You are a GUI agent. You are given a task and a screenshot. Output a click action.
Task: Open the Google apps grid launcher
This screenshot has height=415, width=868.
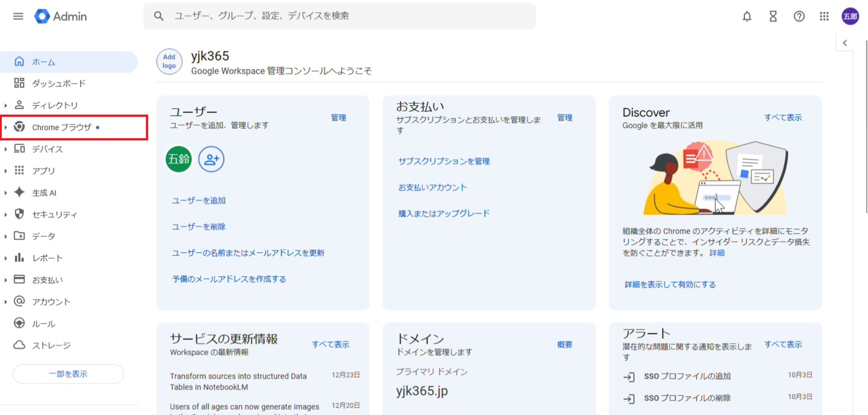(824, 16)
